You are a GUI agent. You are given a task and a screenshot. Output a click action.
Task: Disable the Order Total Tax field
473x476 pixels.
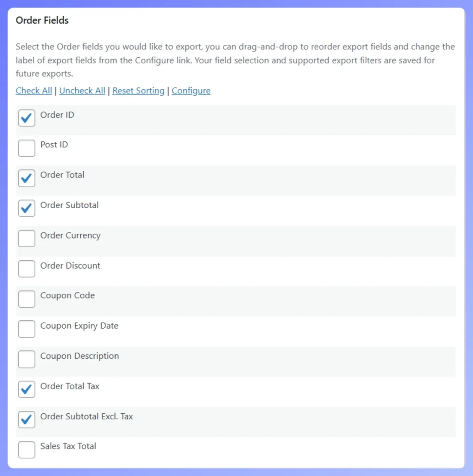[x=26, y=390]
